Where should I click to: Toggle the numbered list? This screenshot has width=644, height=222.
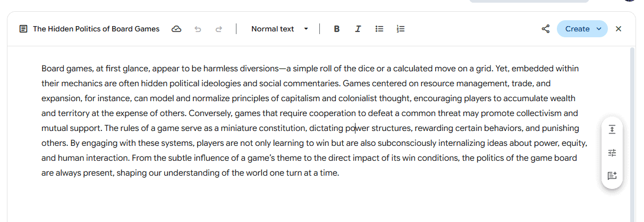401,29
